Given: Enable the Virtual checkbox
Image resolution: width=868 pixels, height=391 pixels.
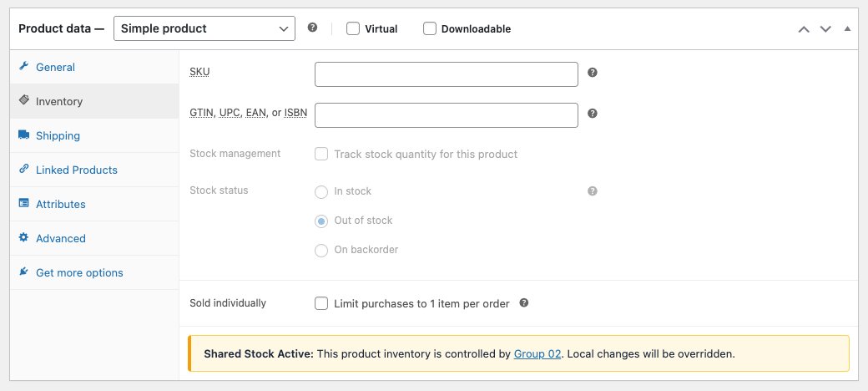Looking at the screenshot, I should click(x=353, y=28).
